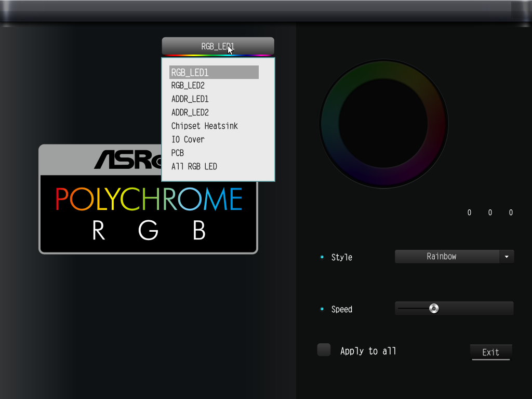Click the Apply to all label
532x399 pixels.
[368, 351]
